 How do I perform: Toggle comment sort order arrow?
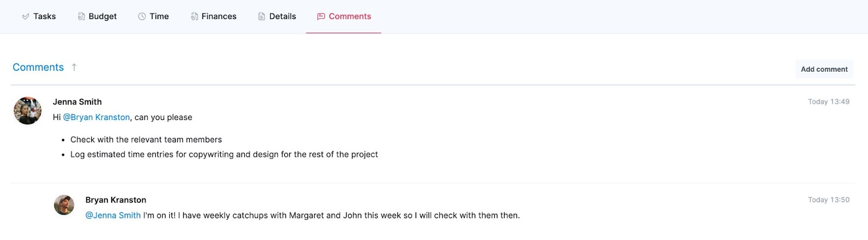pyautogui.click(x=74, y=67)
